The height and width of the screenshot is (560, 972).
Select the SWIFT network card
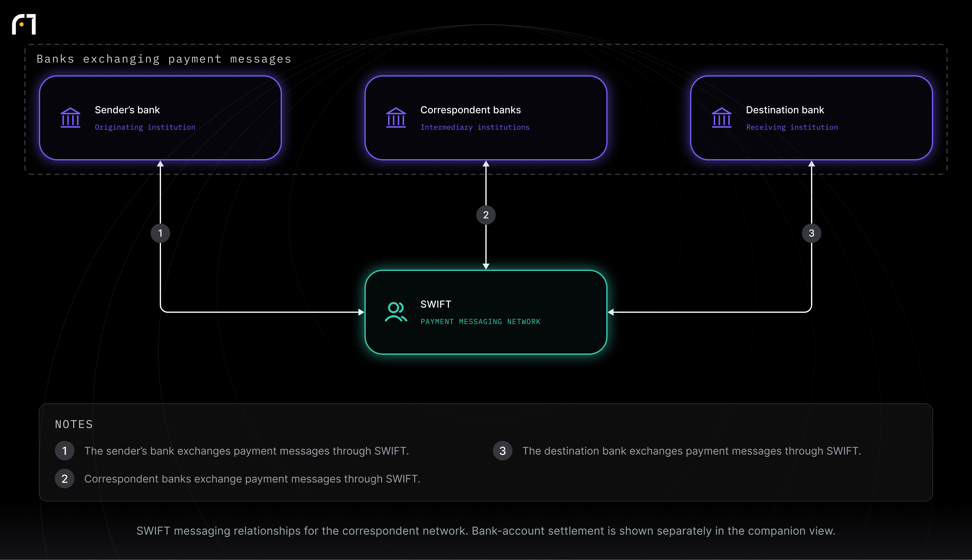[x=486, y=312]
